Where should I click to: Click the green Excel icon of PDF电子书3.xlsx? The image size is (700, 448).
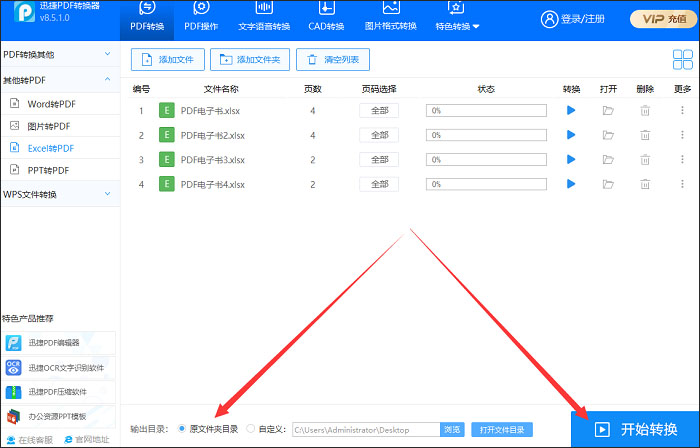point(167,159)
